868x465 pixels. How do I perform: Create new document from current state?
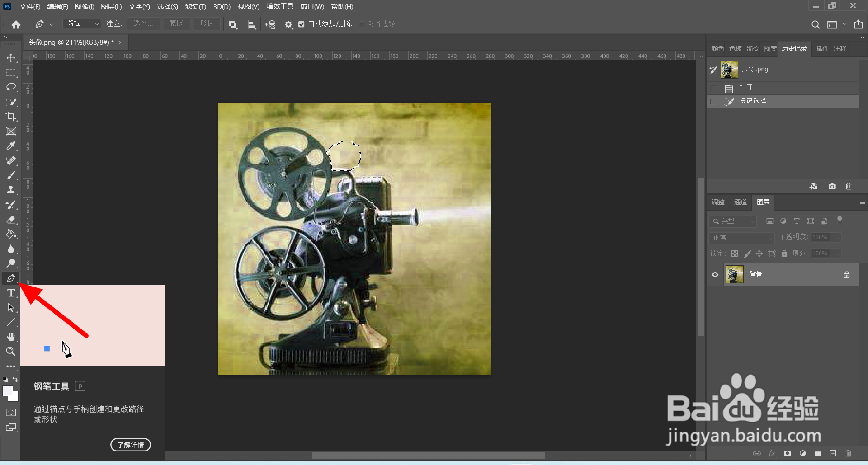click(813, 186)
